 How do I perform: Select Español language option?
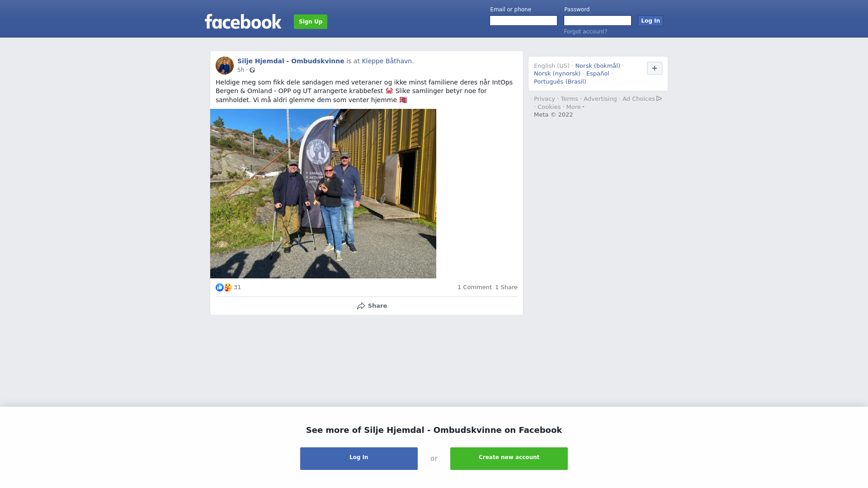point(598,74)
